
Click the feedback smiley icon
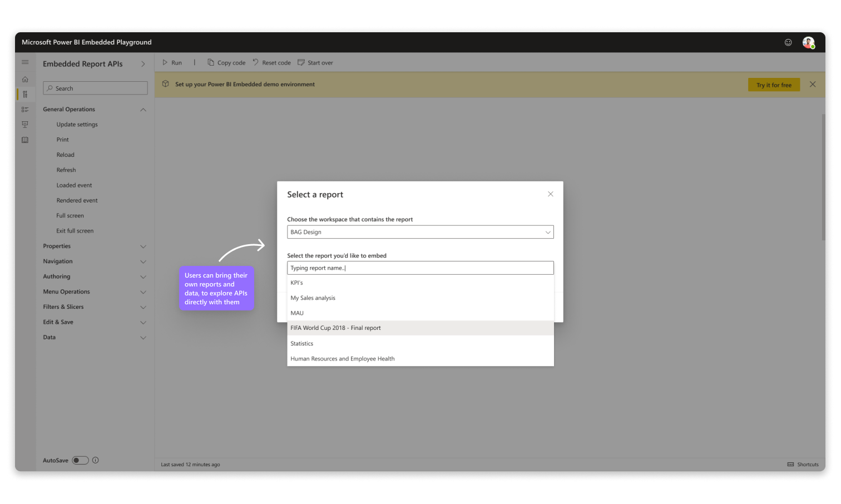pyautogui.click(x=788, y=42)
